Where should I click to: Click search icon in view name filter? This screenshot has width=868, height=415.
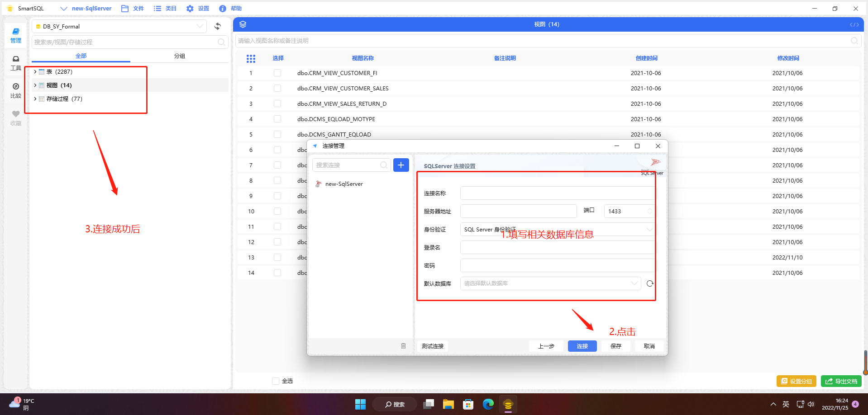(x=854, y=41)
